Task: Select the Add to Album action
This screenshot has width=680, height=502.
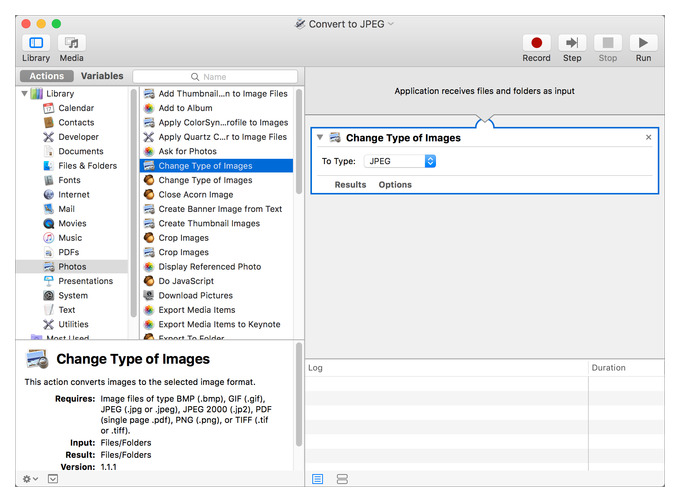Action: coord(216,108)
